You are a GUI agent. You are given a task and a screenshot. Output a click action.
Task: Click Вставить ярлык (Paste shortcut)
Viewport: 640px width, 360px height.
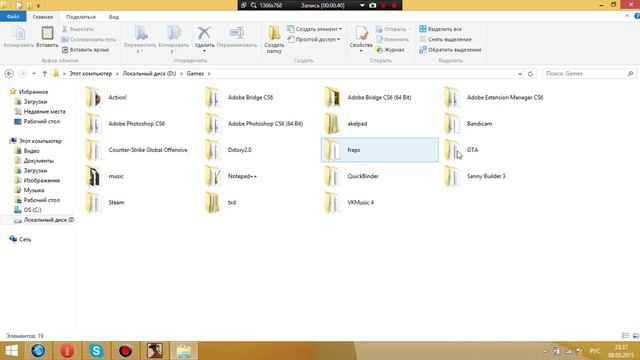tap(85, 50)
